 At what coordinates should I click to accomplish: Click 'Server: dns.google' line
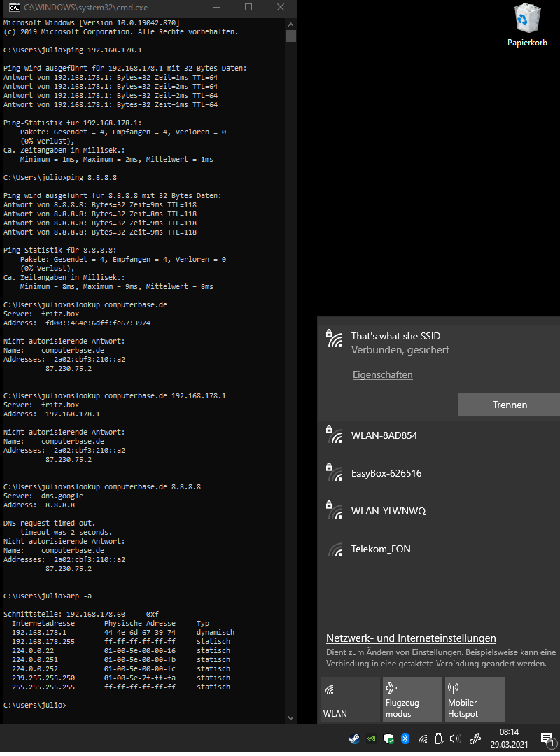point(43,496)
